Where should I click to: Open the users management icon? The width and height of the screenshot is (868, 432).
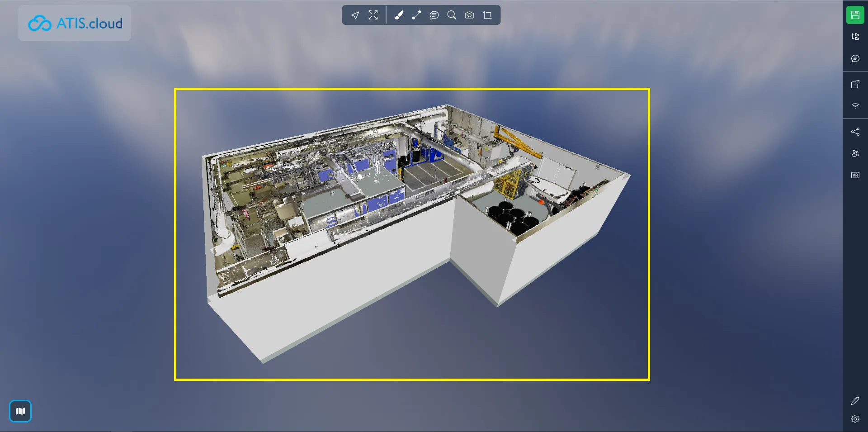click(855, 153)
